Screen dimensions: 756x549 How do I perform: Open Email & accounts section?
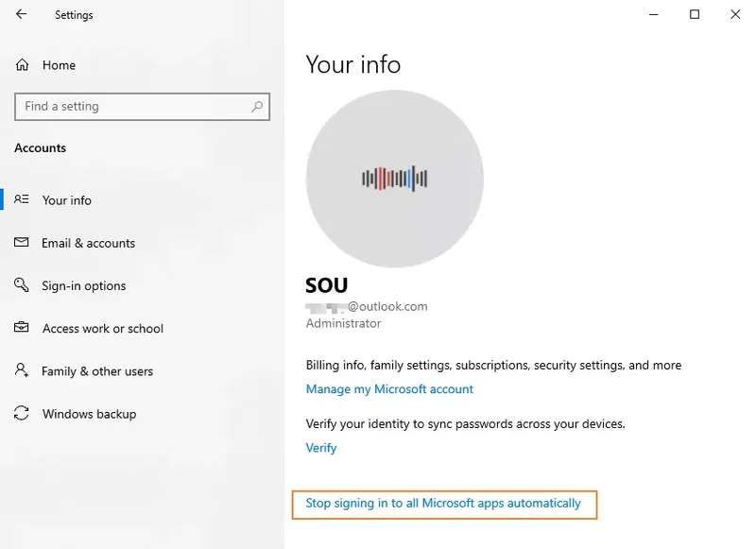(88, 243)
